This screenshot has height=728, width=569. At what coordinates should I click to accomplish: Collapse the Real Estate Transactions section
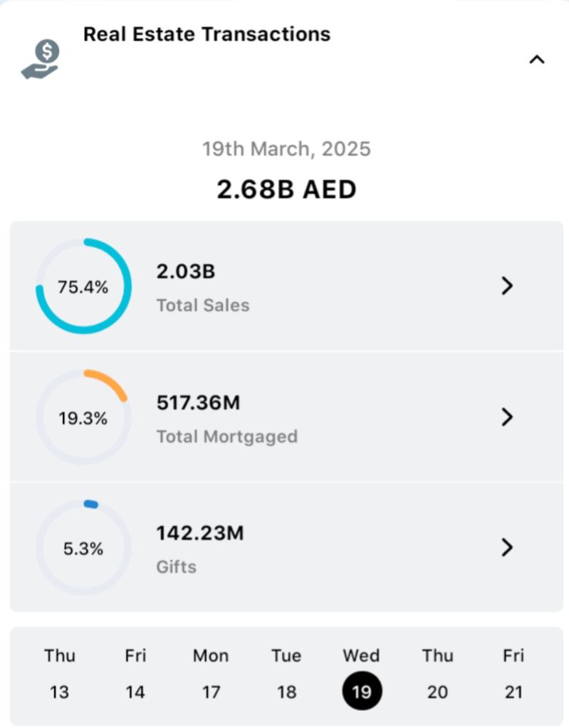pos(536,60)
